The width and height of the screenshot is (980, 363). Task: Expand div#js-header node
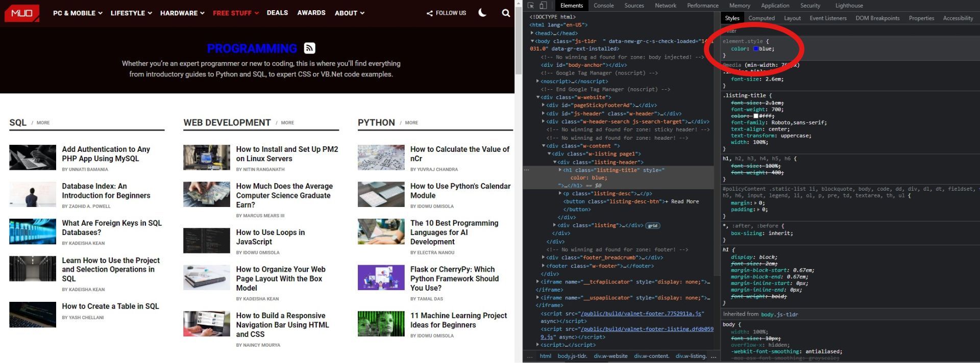click(543, 114)
